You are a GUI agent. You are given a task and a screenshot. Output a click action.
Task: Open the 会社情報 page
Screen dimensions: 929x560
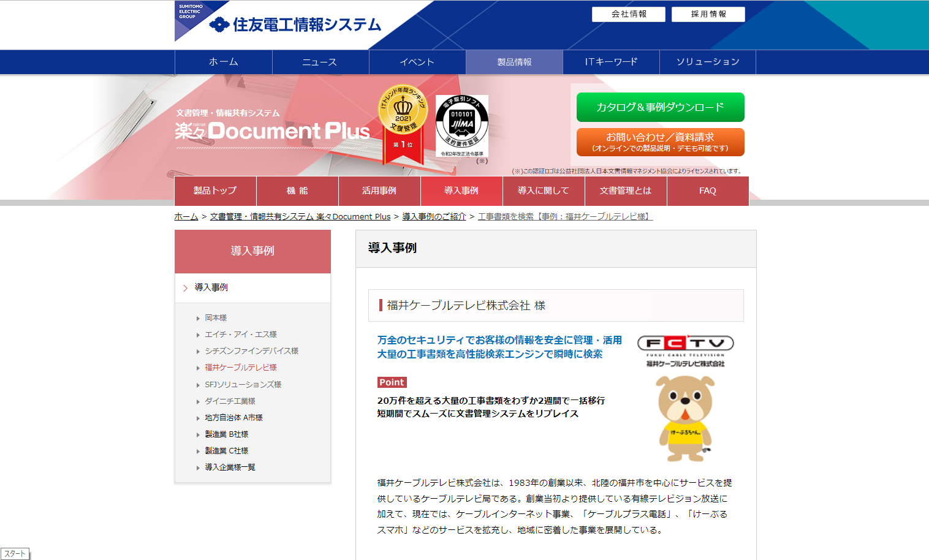(x=628, y=14)
